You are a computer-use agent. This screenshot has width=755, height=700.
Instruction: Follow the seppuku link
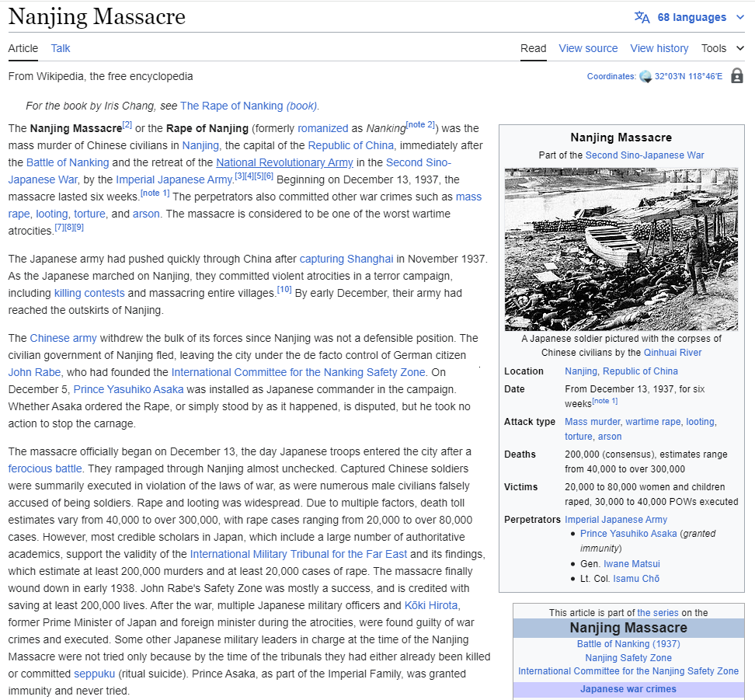point(95,674)
